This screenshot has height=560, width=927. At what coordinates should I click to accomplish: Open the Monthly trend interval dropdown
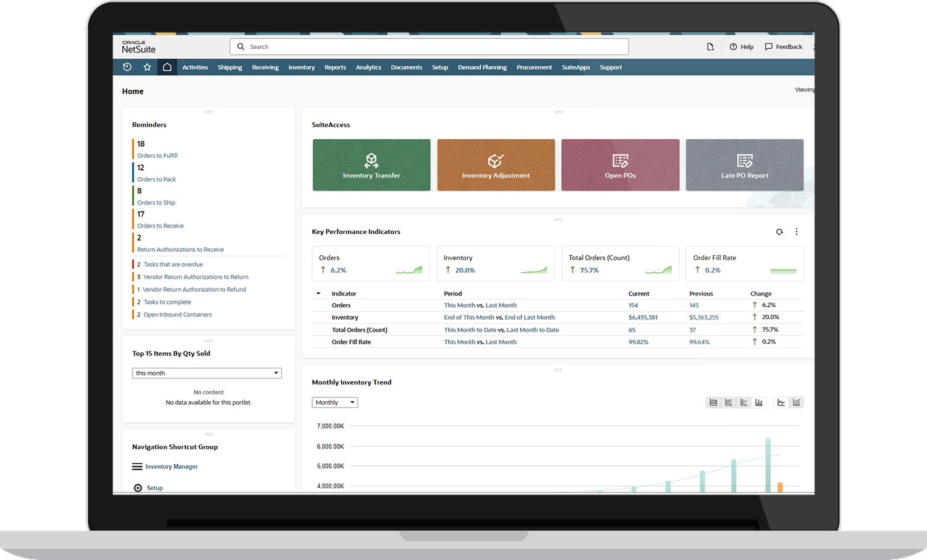335,402
